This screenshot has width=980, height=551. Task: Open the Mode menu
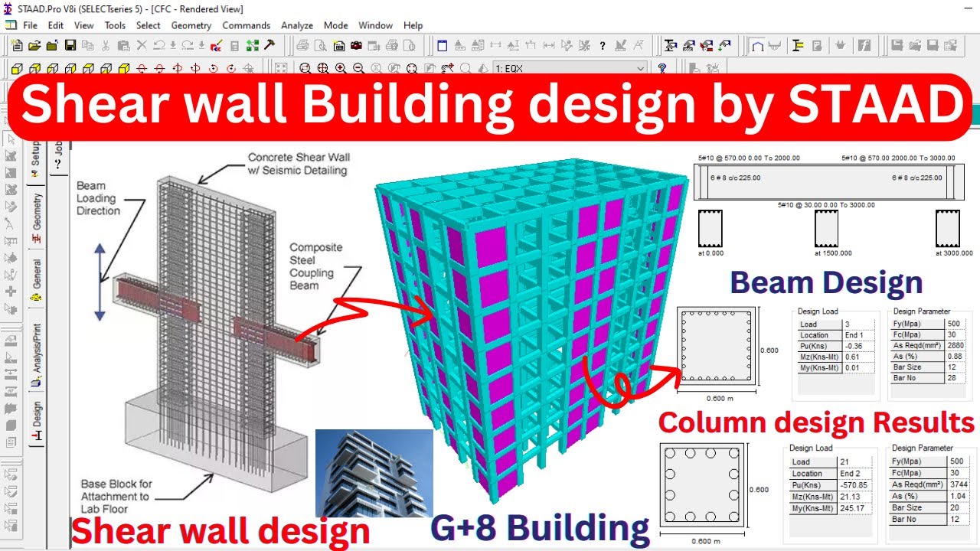click(335, 25)
